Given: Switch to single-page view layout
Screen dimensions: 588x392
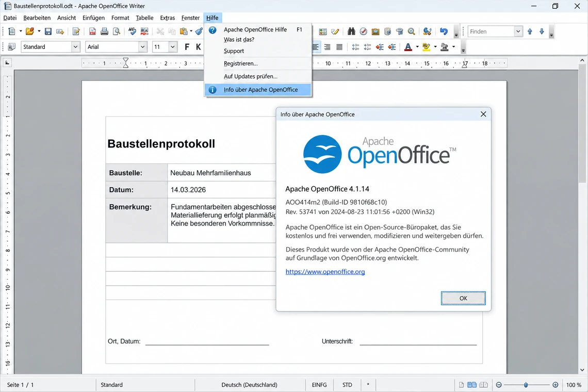Looking at the screenshot, I should click(461, 385).
